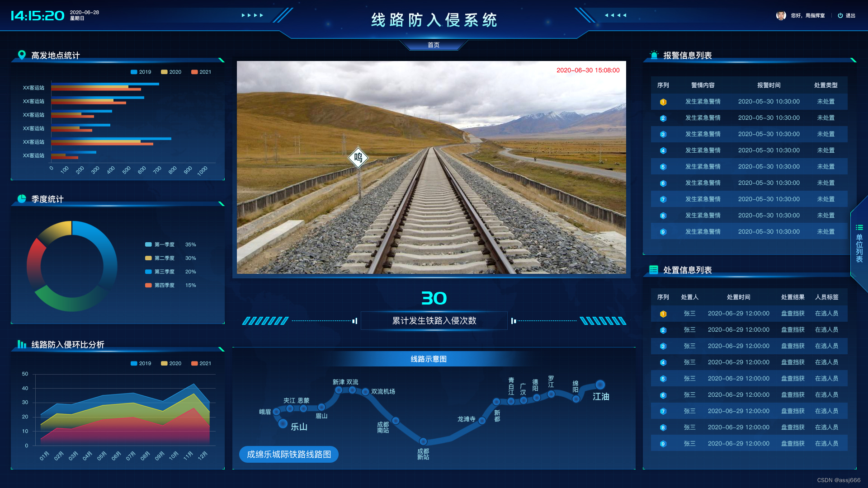Click the orange number 1 badge in alarm list
The width and height of the screenshot is (868, 488).
(663, 102)
